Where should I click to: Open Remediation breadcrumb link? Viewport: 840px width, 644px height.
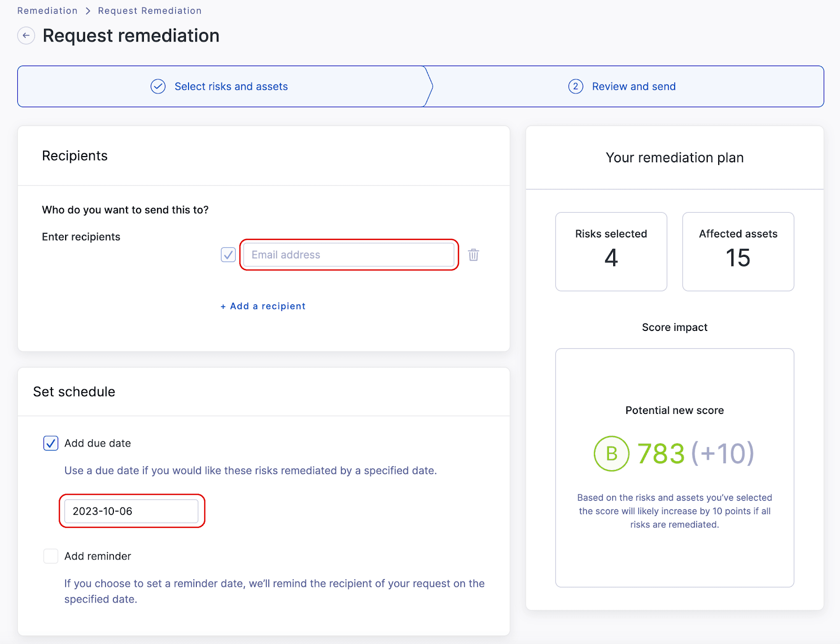(x=47, y=11)
